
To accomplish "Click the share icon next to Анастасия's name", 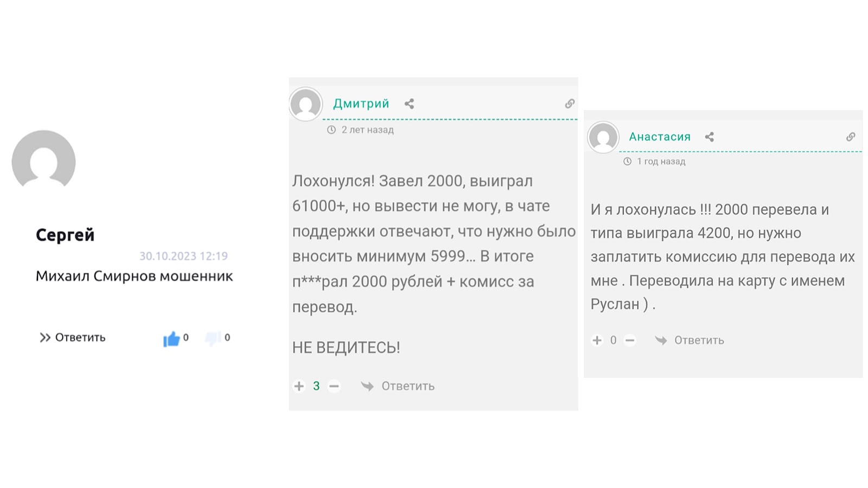I will pos(710,137).
